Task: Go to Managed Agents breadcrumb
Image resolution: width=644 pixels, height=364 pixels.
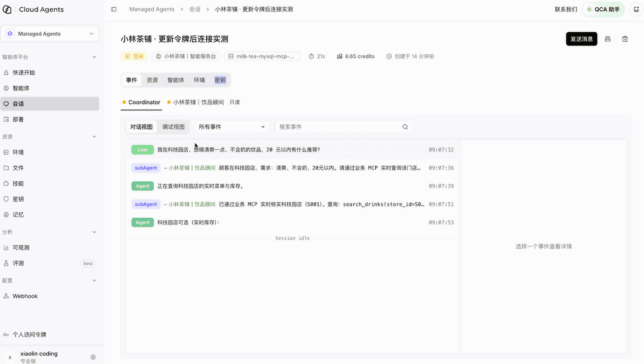Action: point(151,9)
